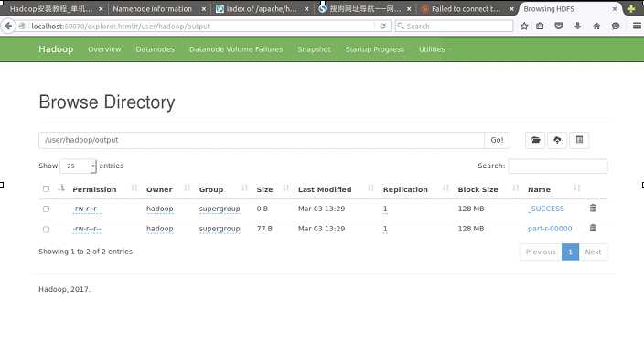Click the chat bubble icon in toolbar
Screen dimensions: 644x343
616,26
